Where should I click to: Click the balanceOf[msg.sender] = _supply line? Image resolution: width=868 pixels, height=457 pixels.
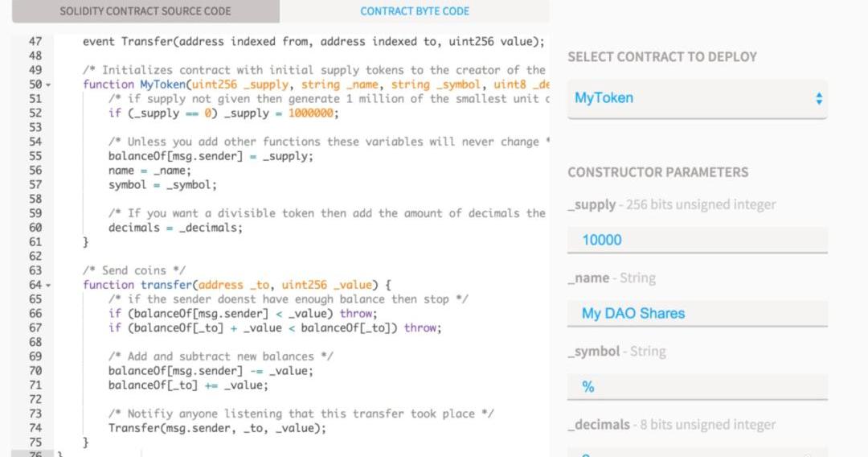coord(211,156)
